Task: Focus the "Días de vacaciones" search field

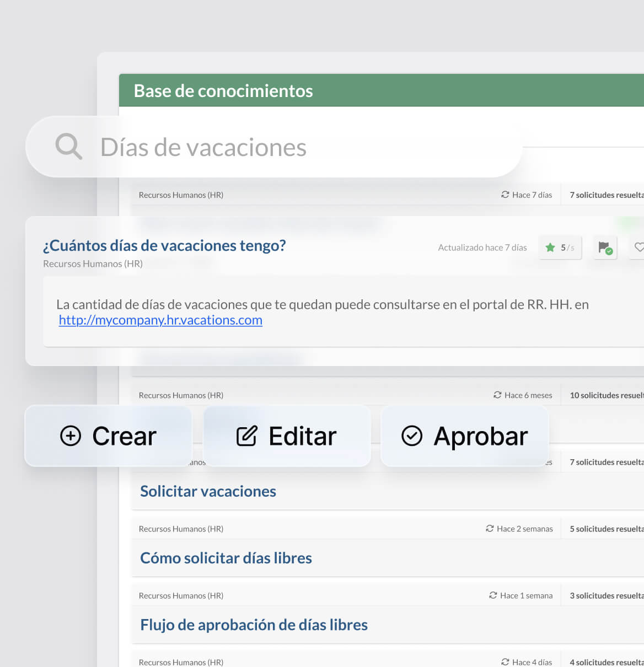Action: coord(273,147)
